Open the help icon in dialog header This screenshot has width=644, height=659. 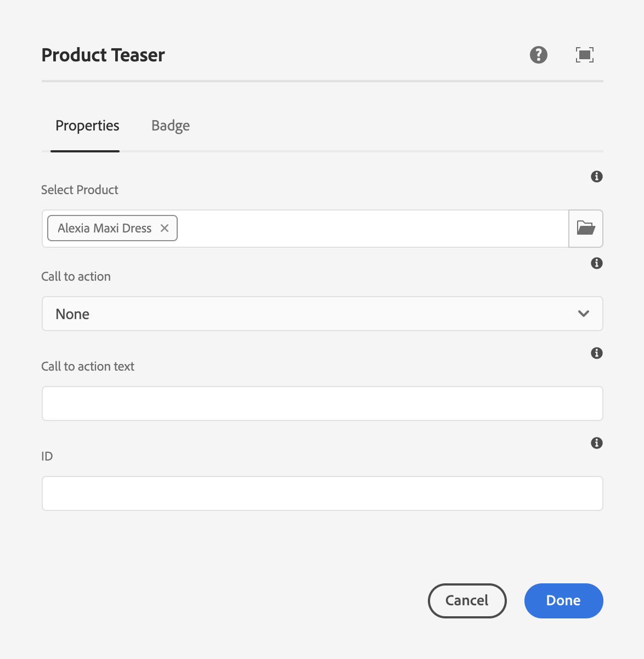tap(538, 55)
